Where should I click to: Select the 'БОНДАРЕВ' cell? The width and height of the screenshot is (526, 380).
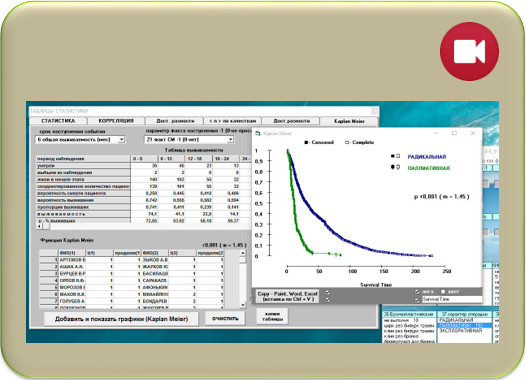pos(155,301)
